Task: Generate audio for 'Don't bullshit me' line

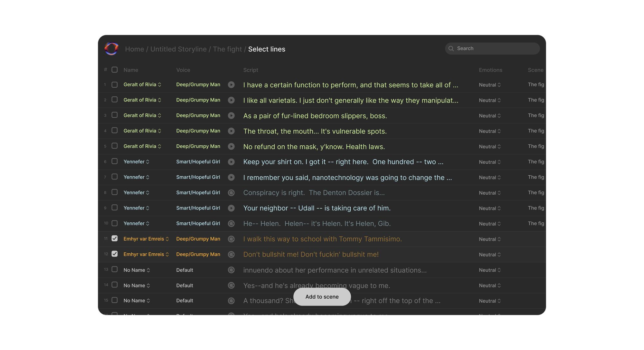Action: coord(231,255)
